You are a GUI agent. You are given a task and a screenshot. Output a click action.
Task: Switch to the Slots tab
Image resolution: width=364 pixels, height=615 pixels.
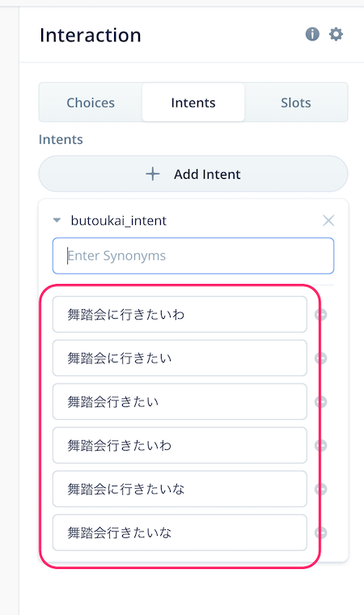(296, 103)
